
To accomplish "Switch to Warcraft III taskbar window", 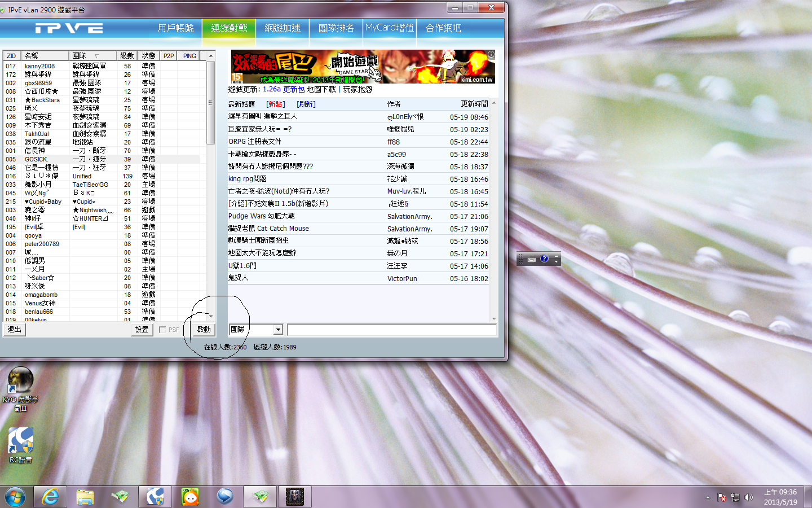I will coord(295,497).
